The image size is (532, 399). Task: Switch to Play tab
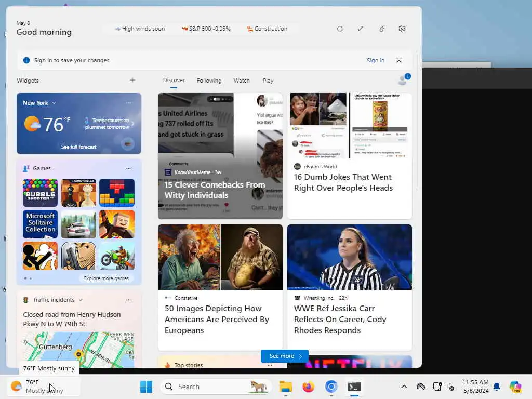tap(268, 81)
